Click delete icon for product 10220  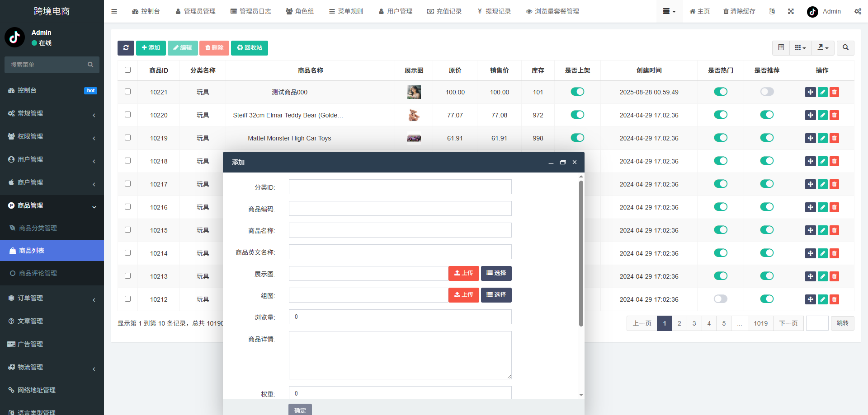[834, 115]
